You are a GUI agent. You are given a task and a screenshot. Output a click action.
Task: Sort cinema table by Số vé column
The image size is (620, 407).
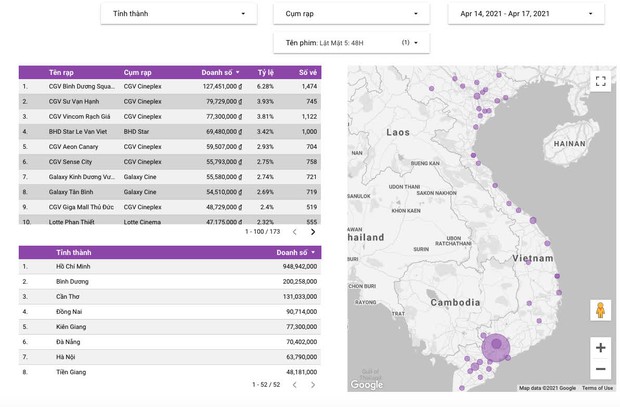point(308,72)
